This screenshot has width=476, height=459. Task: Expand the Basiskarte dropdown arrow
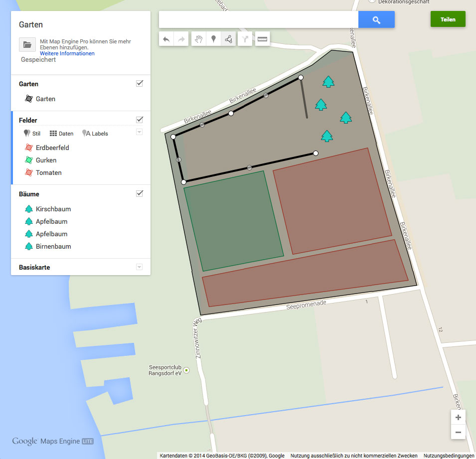click(140, 267)
